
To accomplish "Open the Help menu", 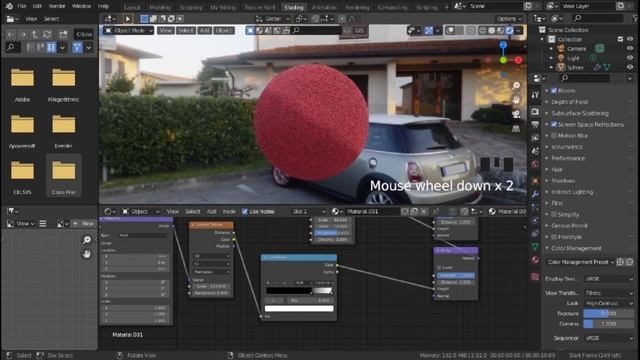I will pos(103,6).
